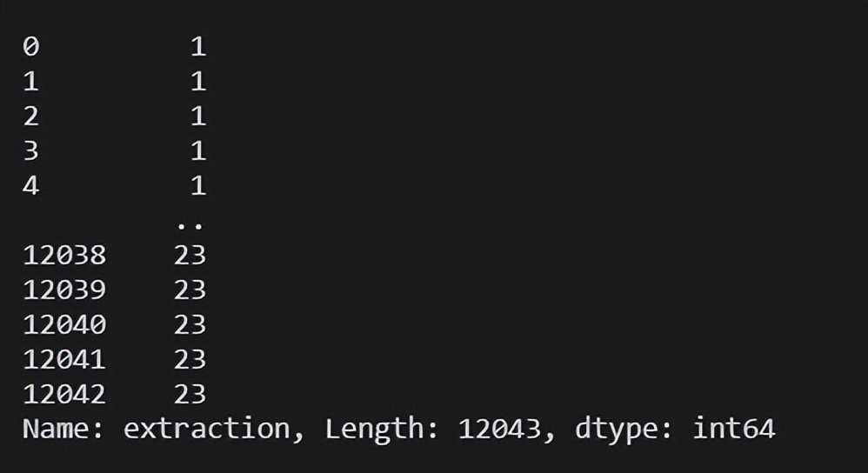Screen dimensions: 868x473
Task: Click index value 2 in output
Action: pos(31,117)
